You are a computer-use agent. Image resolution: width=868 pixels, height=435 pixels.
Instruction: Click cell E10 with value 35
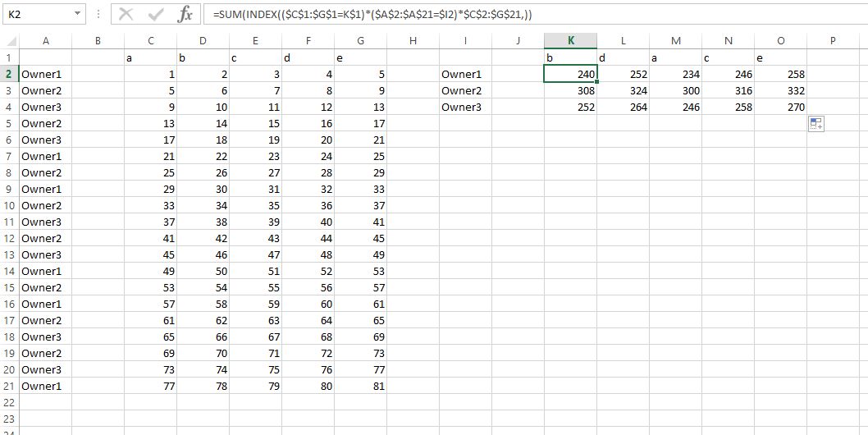255,205
